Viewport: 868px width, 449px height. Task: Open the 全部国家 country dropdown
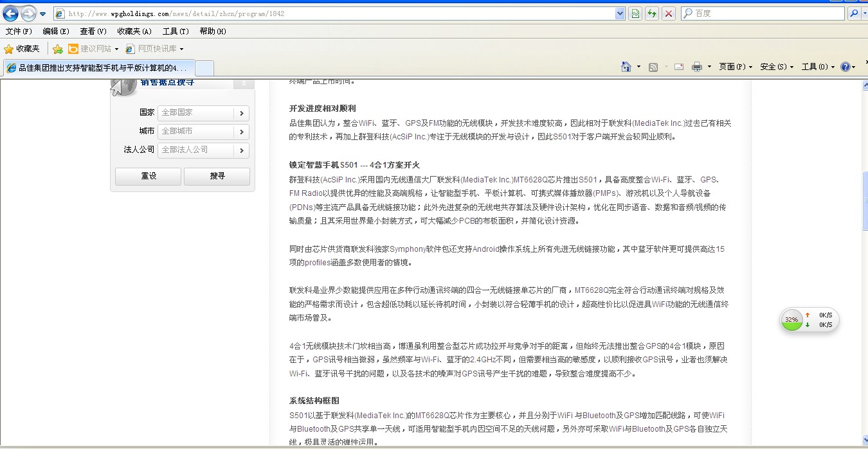203,112
